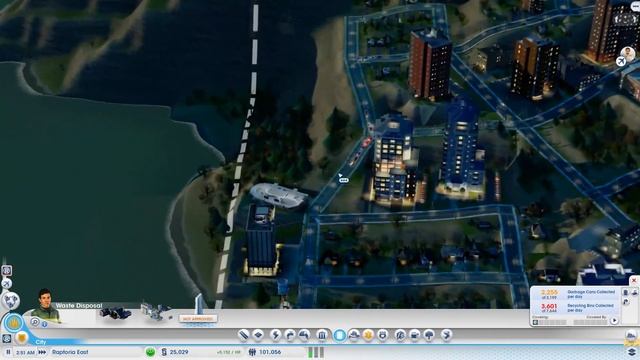Click the curved arrow icon in info panel
Screen dimensions: 640x360
pyautogui.click(x=626, y=302)
